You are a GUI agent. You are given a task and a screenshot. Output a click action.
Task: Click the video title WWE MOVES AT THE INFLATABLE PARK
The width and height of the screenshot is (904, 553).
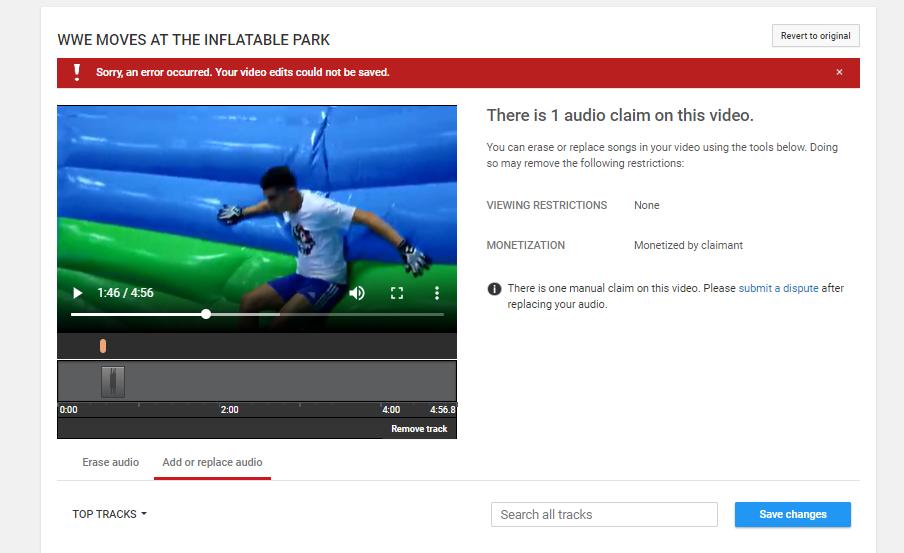tap(194, 40)
